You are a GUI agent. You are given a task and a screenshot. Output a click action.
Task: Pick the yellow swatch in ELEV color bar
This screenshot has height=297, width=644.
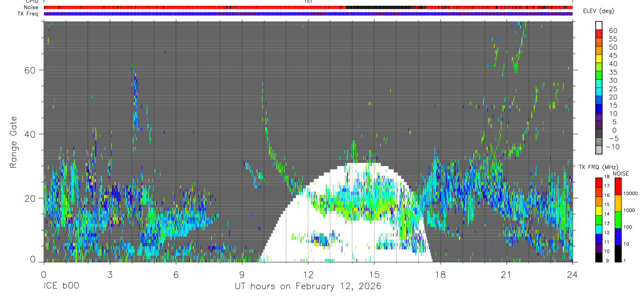coord(599,59)
